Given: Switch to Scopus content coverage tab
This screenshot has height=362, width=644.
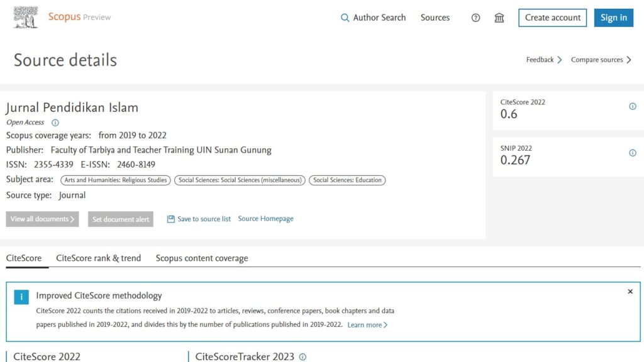Looking at the screenshot, I should pos(202,258).
